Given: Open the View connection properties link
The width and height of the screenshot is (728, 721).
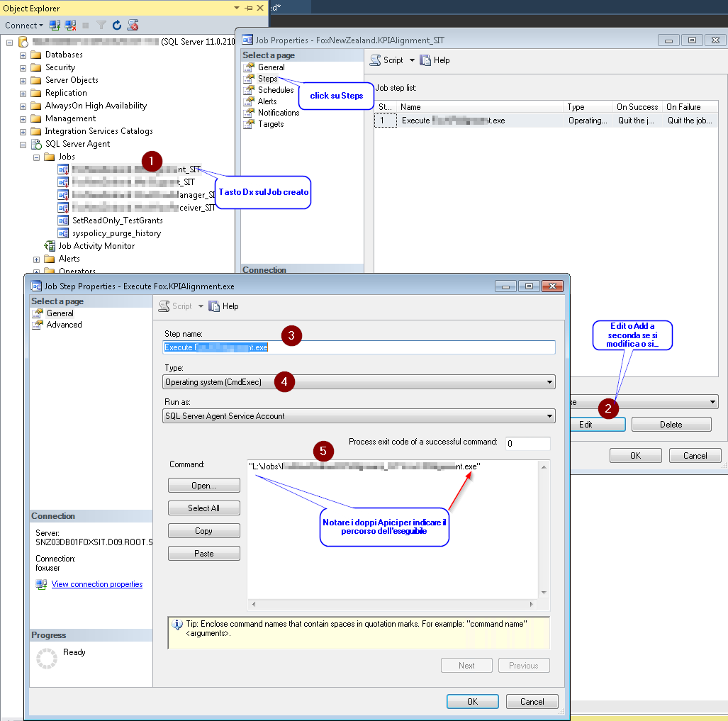Looking at the screenshot, I should 97,583.
